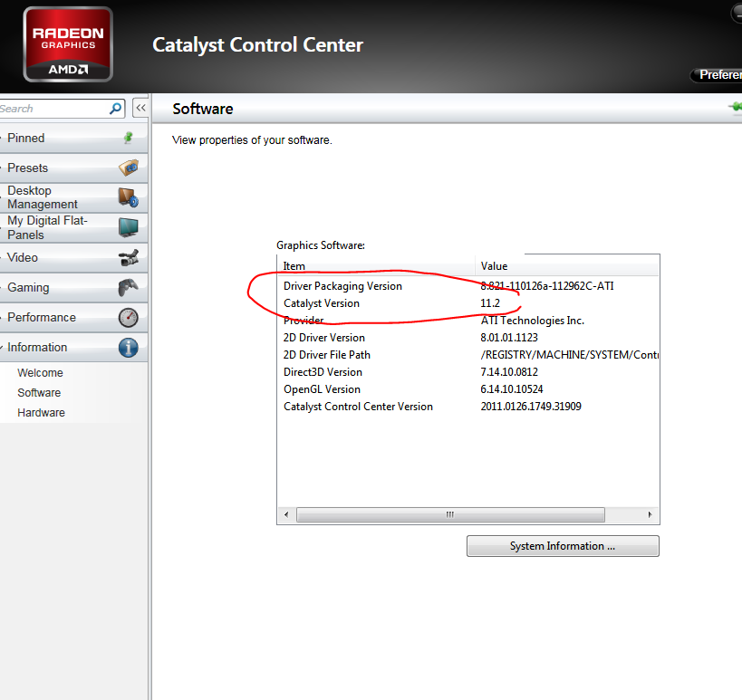
Task: Click the horizontal scrollbar thumb in the table
Action: coord(450,514)
